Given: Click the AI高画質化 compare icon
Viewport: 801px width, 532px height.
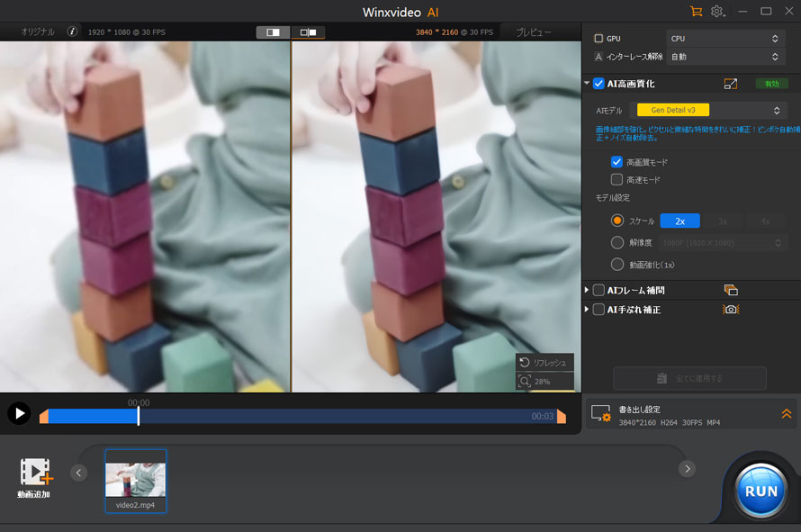Looking at the screenshot, I should tap(731, 84).
